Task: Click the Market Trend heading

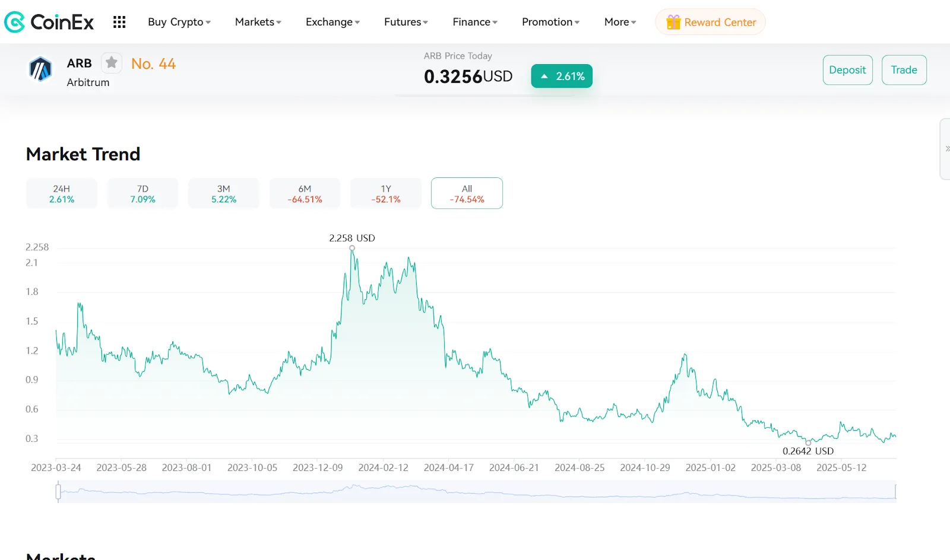Action: point(83,154)
